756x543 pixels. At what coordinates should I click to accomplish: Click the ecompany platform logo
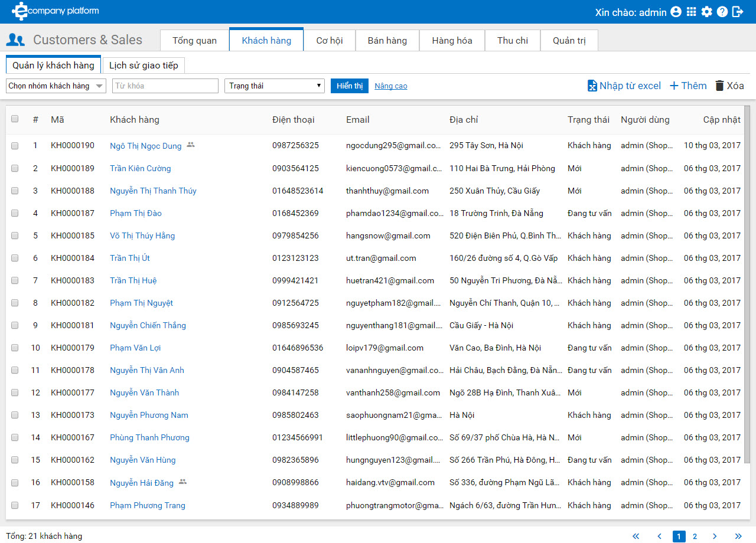click(x=56, y=11)
